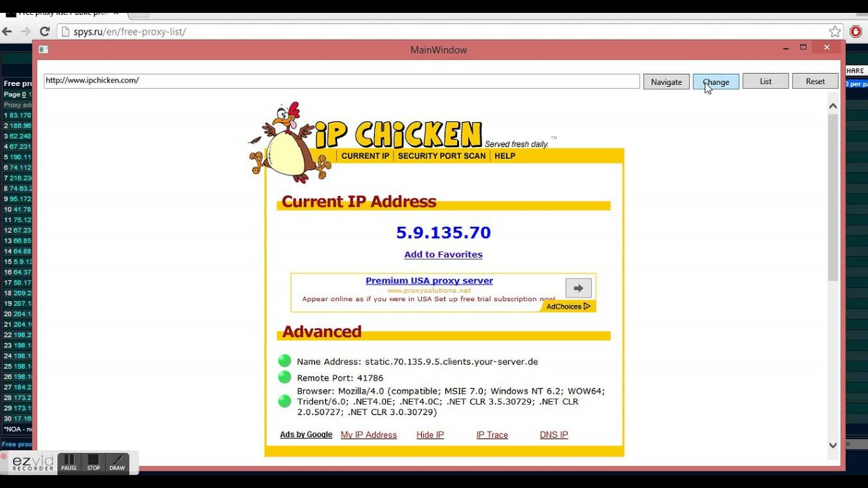
Task: Open the Hide IP link
Action: click(430, 435)
